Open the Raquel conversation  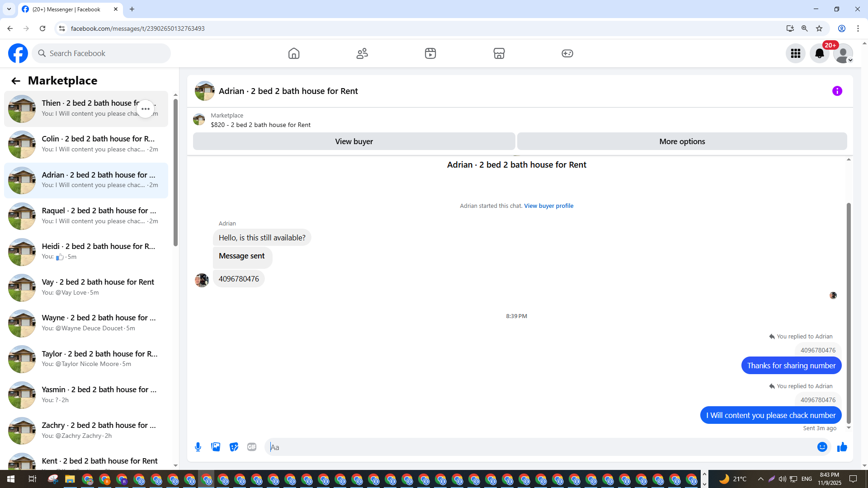pyautogui.click(x=86, y=216)
